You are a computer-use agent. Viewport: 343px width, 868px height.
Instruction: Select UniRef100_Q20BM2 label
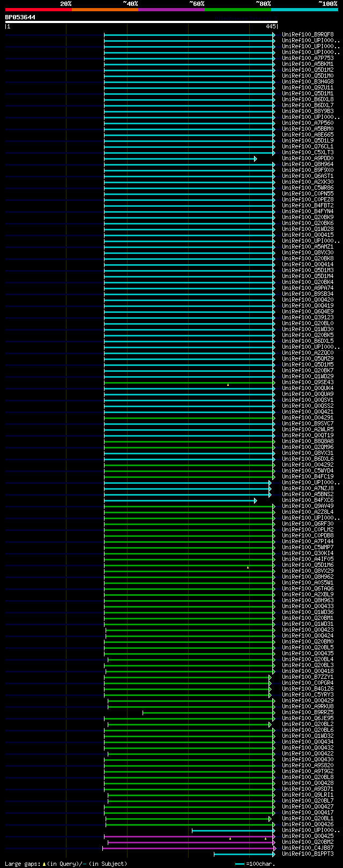(308, 842)
